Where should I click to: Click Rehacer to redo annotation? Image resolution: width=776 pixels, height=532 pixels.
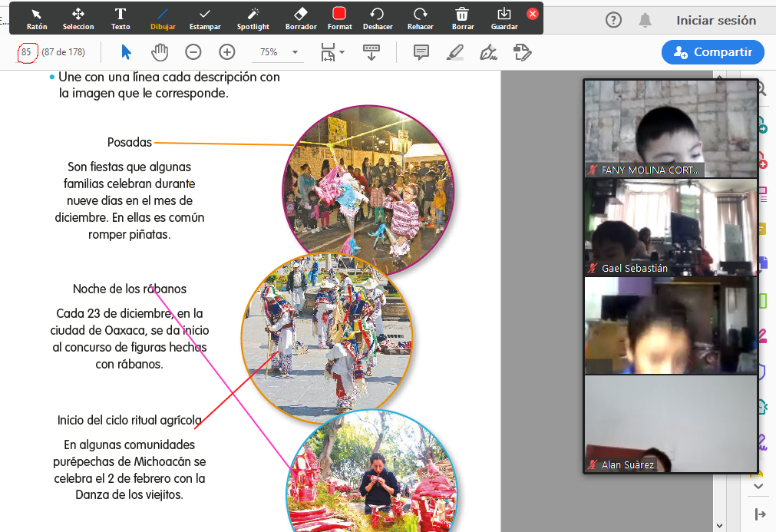tap(420, 18)
